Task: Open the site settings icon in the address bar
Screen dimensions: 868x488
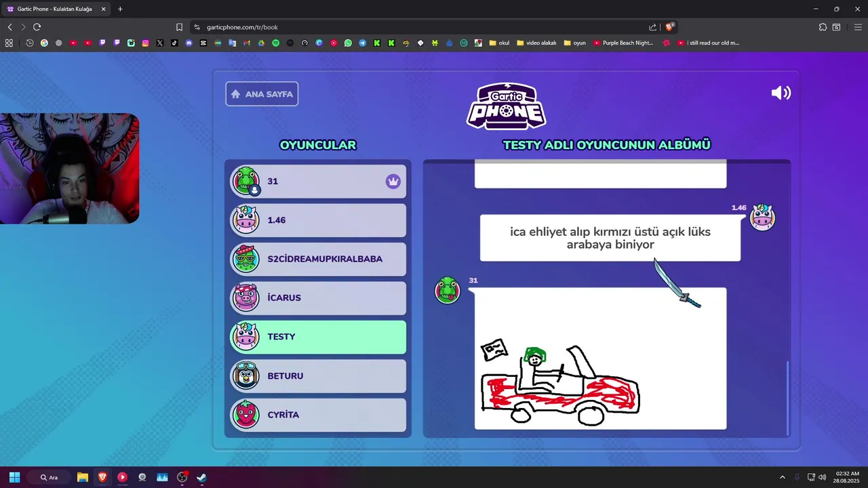Action: (197, 27)
